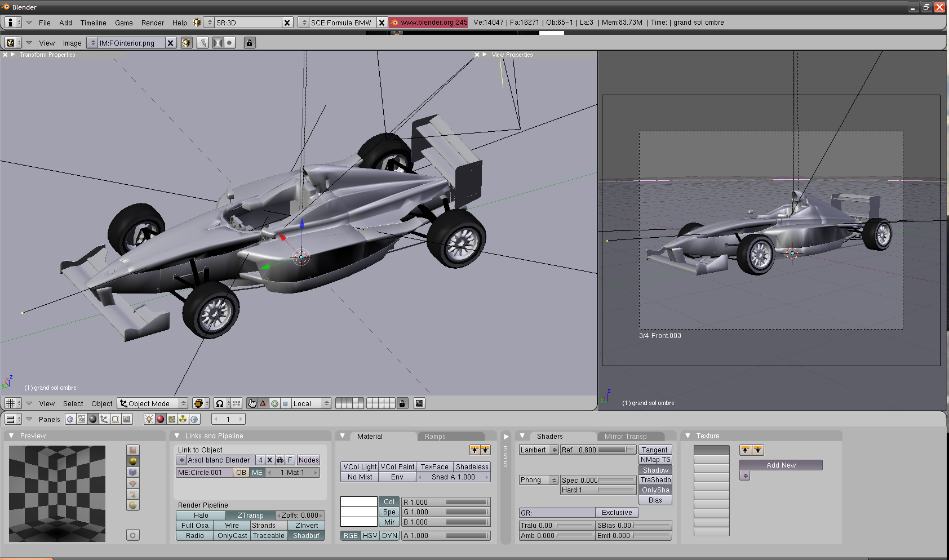949x560 pixels.
Task: Enable texture painting pencil icon
Action: coord(202,43)
